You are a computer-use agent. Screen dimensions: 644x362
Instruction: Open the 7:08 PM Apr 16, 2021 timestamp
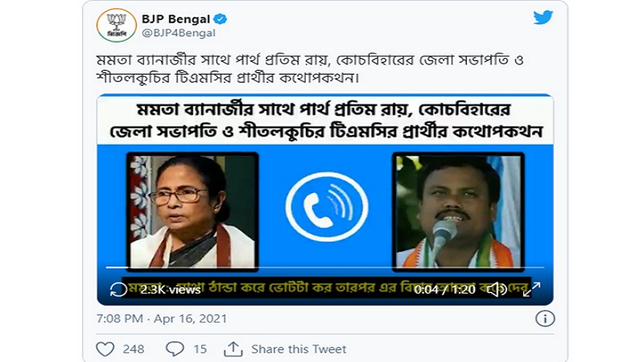162,319
